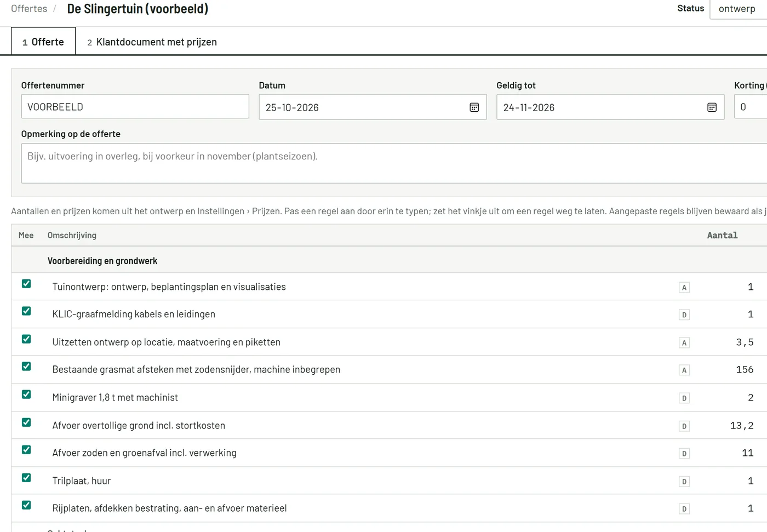Screen dimensions: 767x532
Task: Click into the Geldig tot date field
Action: pyautogui.click(x=610, y=107)
